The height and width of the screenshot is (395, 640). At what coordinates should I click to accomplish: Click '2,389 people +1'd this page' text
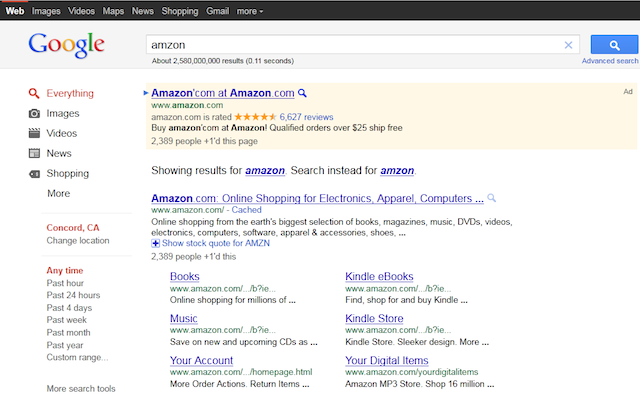point(204,141)
